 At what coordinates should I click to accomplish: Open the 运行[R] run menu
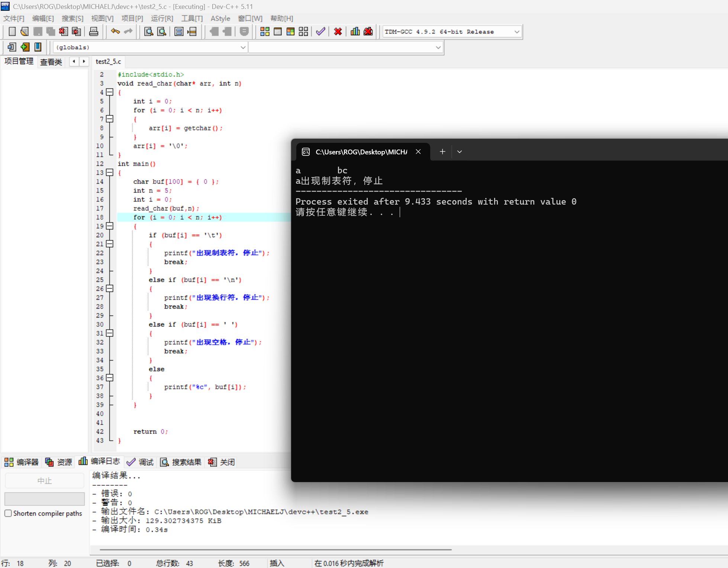pyautogui.click(x=162, y=18)
